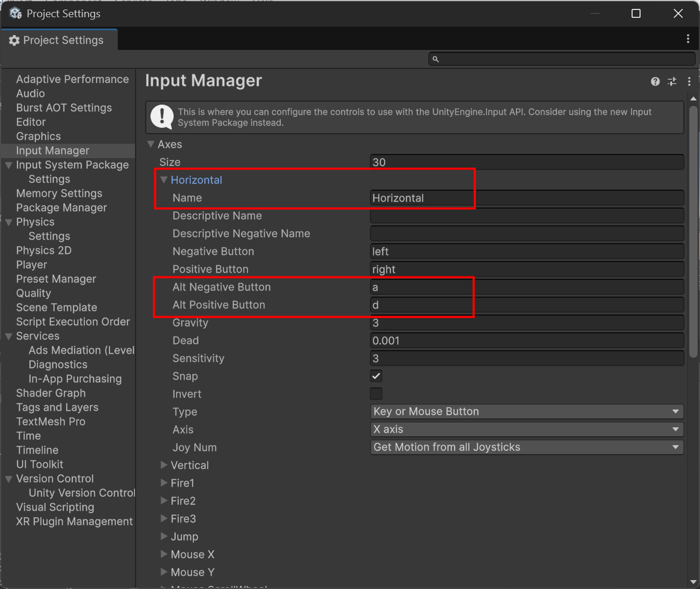This screenshot has height=589, width=700.
Task: Click the Negative Button field showing left
Action: tap(527, 251)
